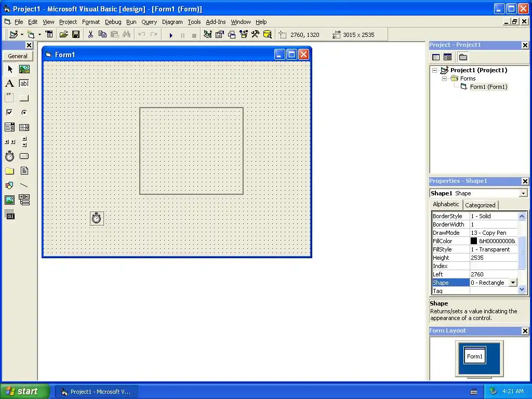Toggle Folders in the Project panel
This screenshot has width=532, height=399.
tap(463, 57)
